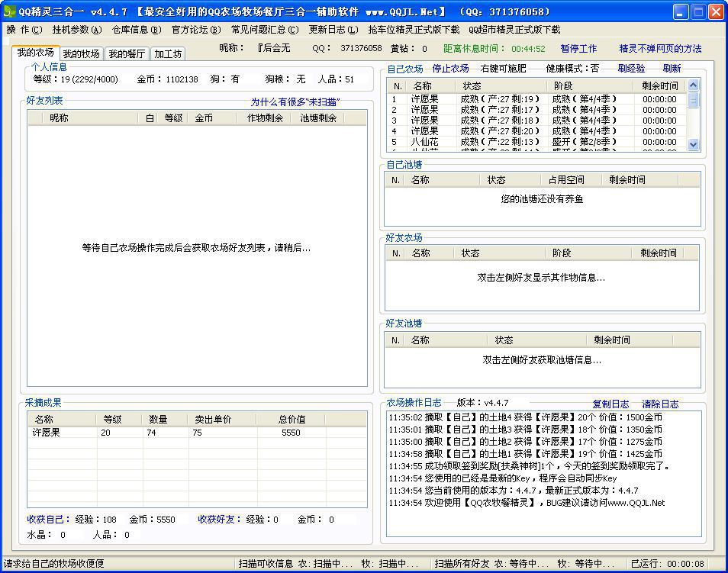
Task: Close the QQ精灵三合一 window
Action: coord(716,11)
